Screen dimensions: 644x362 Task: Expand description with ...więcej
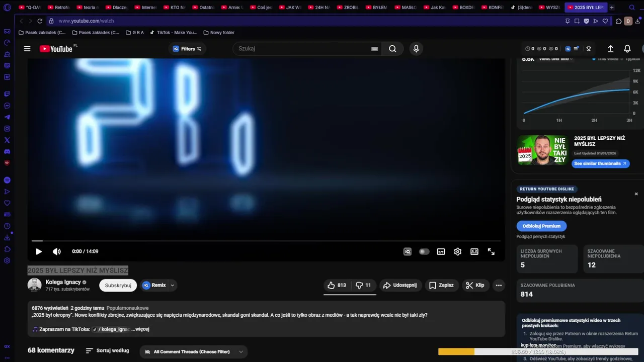point(140,329)
